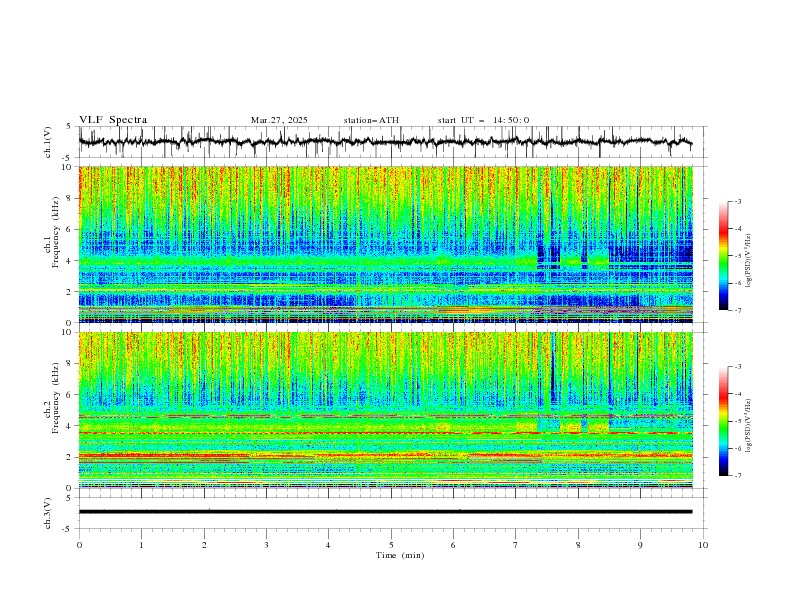Image resolution: width=792 pixels, height=612 pixels.
Task: Click time axis tick label '7'
Action: coord(516,545)
